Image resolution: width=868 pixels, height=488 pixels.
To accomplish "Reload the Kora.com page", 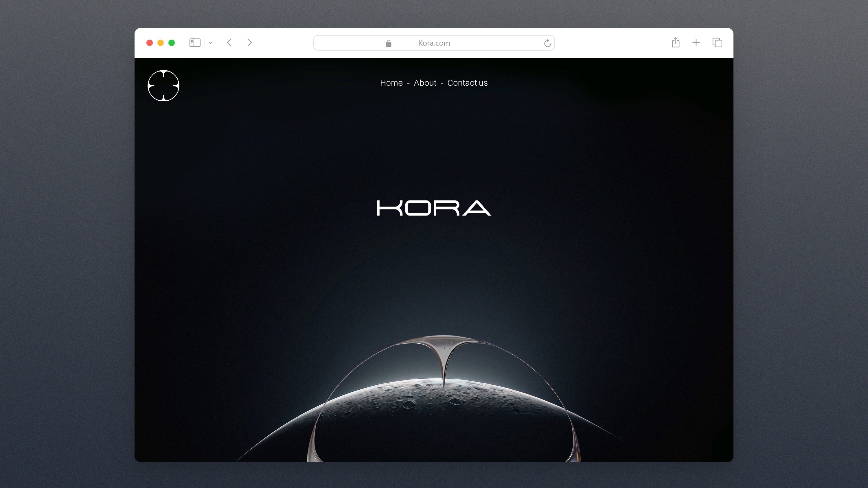I will click(547, 43).
